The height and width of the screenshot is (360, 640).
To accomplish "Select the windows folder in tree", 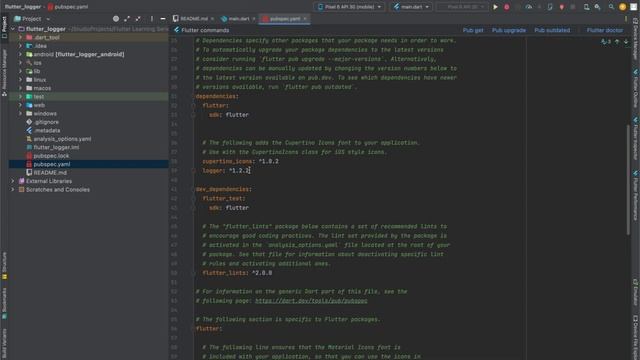I will (x=45, y=113).
